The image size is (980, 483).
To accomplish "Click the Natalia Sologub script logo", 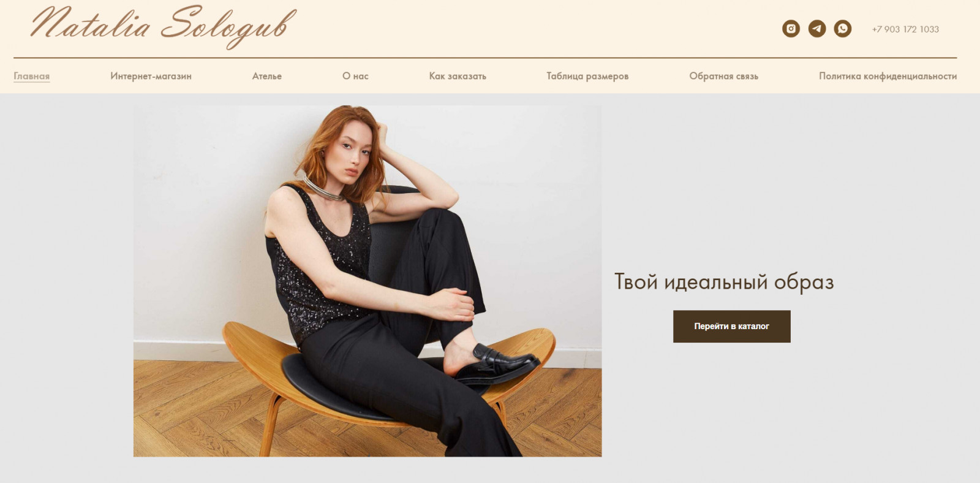I will (x=164, y=27).
